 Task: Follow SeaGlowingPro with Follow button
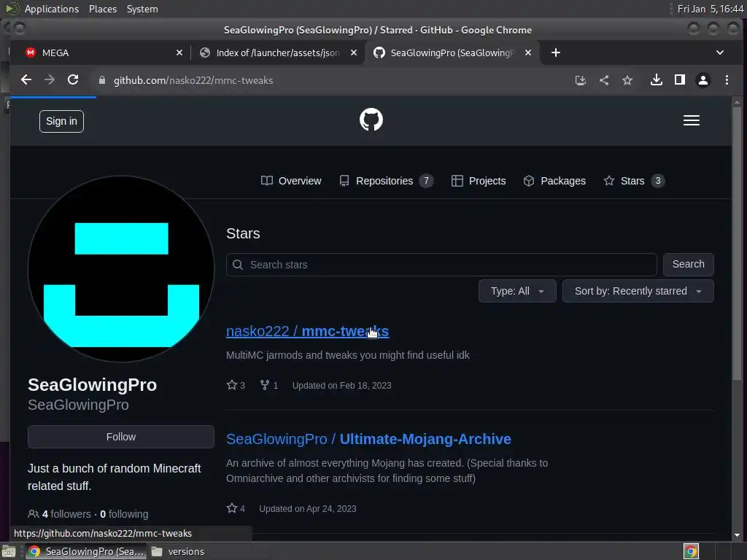(121, 437)
